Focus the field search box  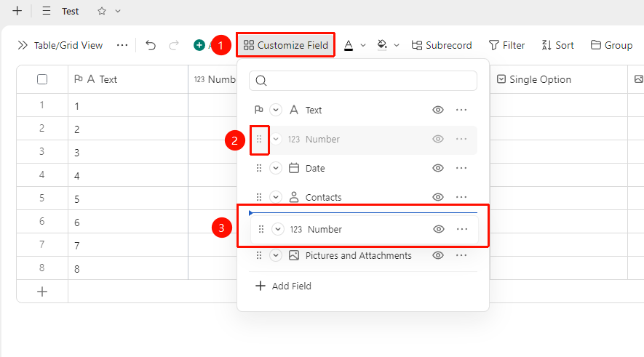(363, 81)
